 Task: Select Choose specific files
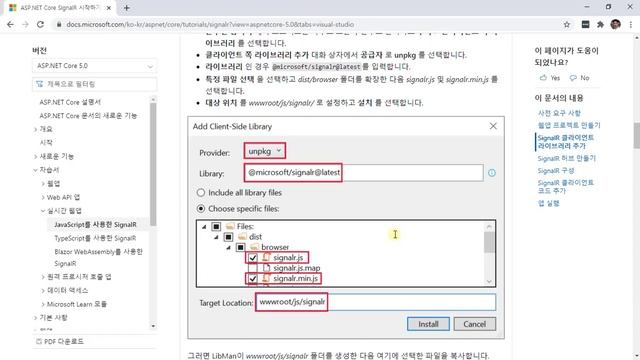[x=200, y=209]
